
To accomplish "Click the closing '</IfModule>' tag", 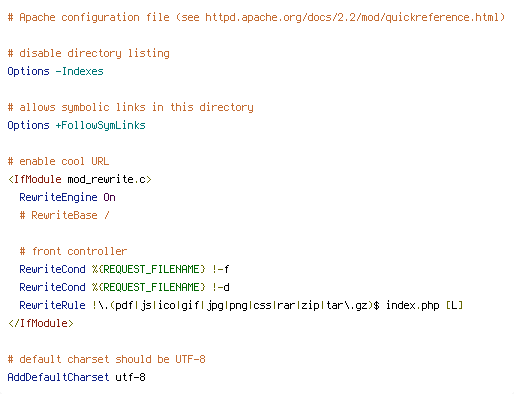I will tap(40, 323).
